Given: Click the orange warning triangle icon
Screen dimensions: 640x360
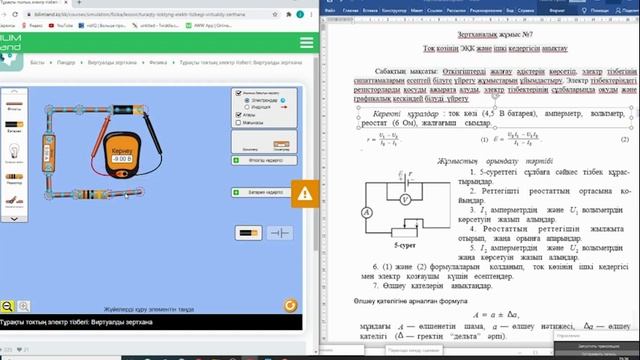Looking at the screenshot, I should [304, 194].
